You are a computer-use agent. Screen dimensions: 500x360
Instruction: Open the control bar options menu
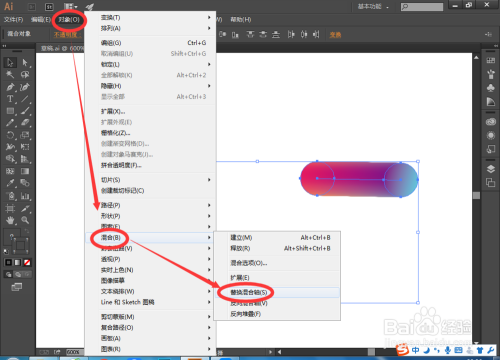(x=488, y=34)
